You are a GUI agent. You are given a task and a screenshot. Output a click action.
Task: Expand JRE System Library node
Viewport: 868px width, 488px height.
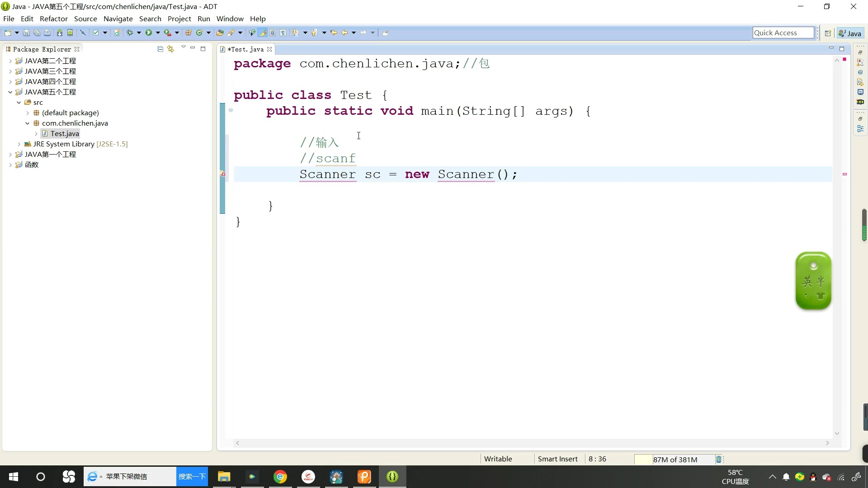coord(19,144)
